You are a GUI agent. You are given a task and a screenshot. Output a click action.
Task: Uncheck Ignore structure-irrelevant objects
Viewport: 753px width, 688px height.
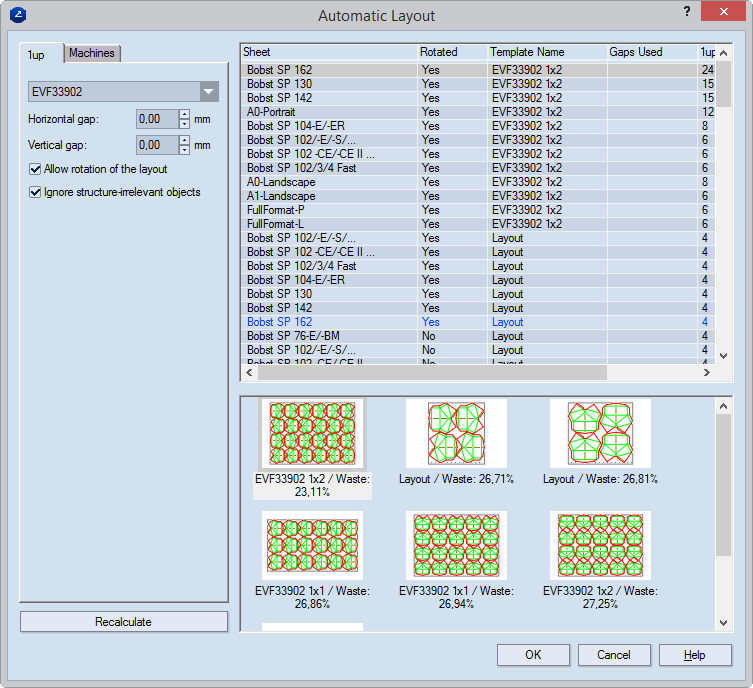[36, 192]
